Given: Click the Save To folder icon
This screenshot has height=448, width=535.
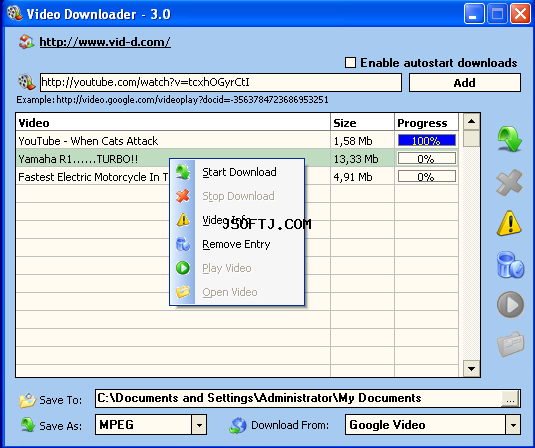Looking at the screenshot, I should 28,400.
